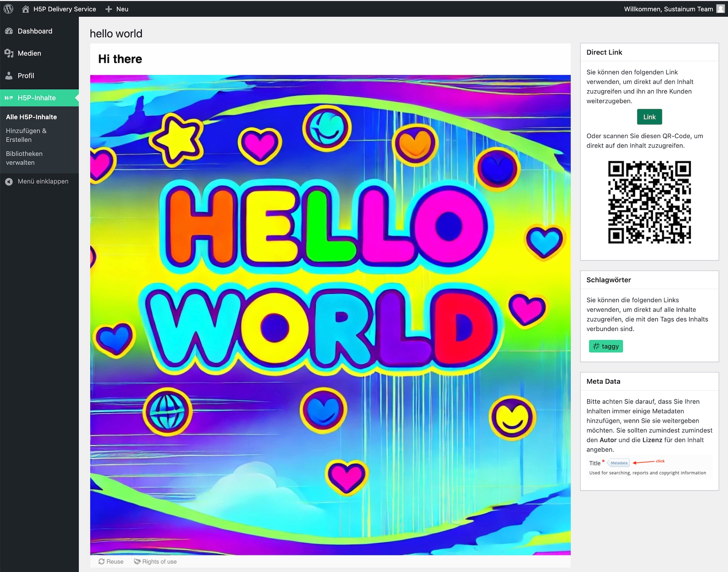Click the QR code image

point(649,202)
